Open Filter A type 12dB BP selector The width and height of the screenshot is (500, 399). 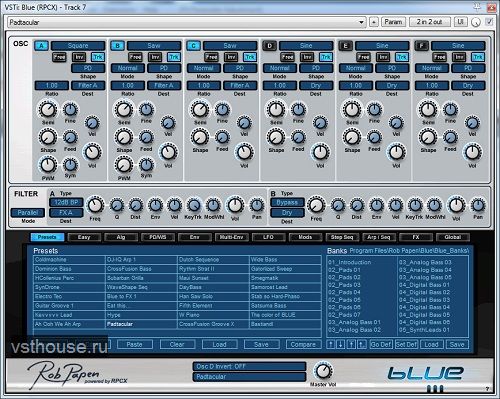[x=66, y=202]
